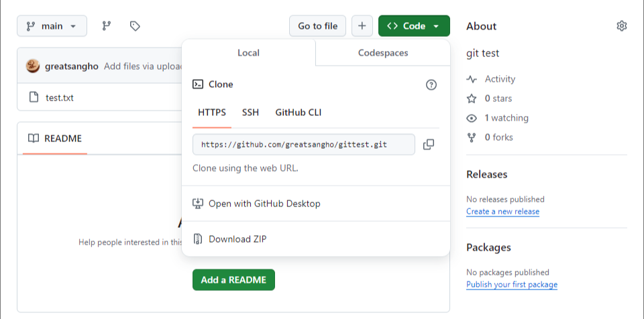Click the stars icon
644x319 pixels.
coord(472,99)
